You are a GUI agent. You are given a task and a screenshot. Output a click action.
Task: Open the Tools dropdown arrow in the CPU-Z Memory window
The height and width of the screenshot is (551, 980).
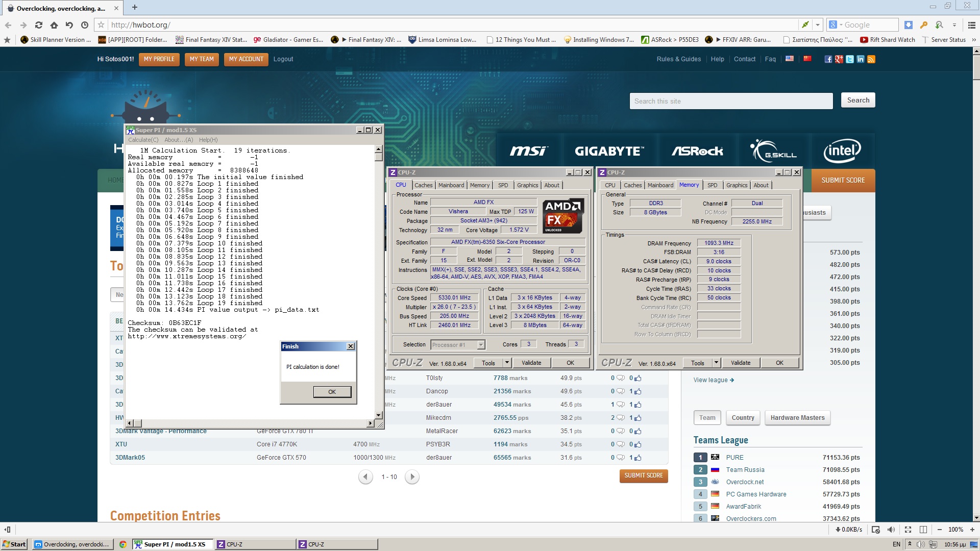[x=716, y=363]
